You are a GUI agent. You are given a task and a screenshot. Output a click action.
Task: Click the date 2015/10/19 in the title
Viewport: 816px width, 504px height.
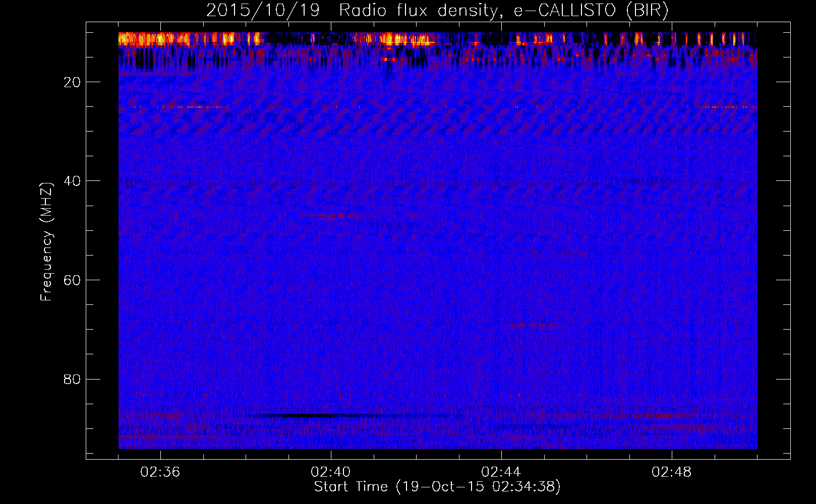point(263,11)
